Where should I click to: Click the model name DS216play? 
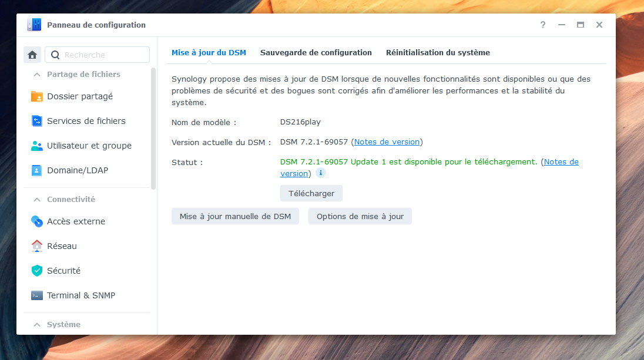tap(300, 122)
